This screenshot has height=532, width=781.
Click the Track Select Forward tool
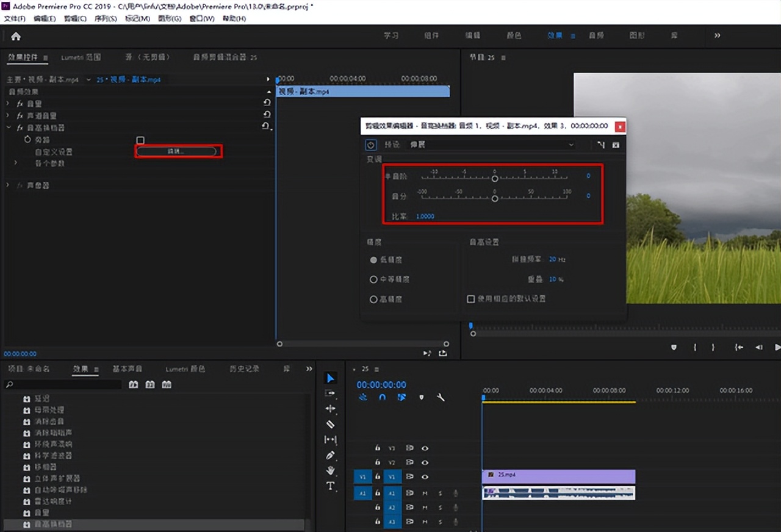point(330,394)
